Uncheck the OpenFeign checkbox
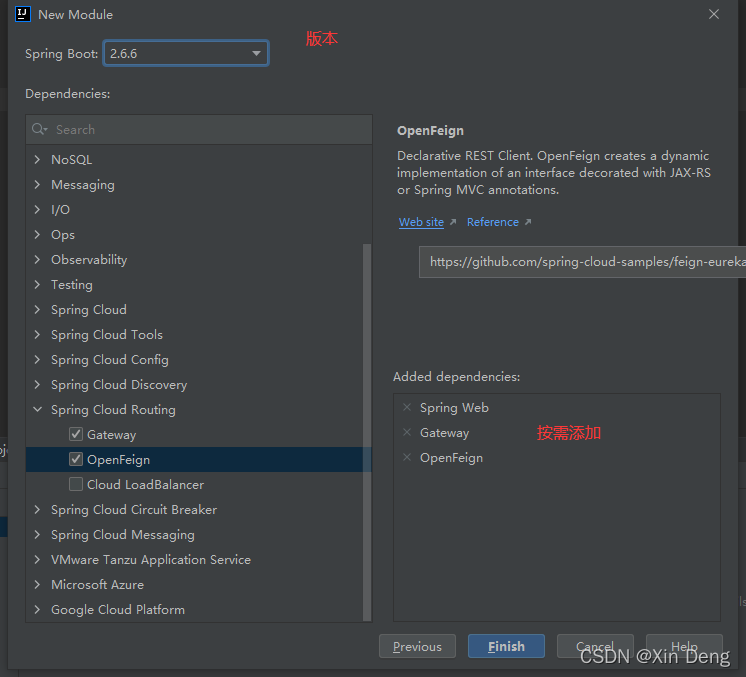Screen dimensions: 746x677 pyautogui.click(x=76, y=459)
